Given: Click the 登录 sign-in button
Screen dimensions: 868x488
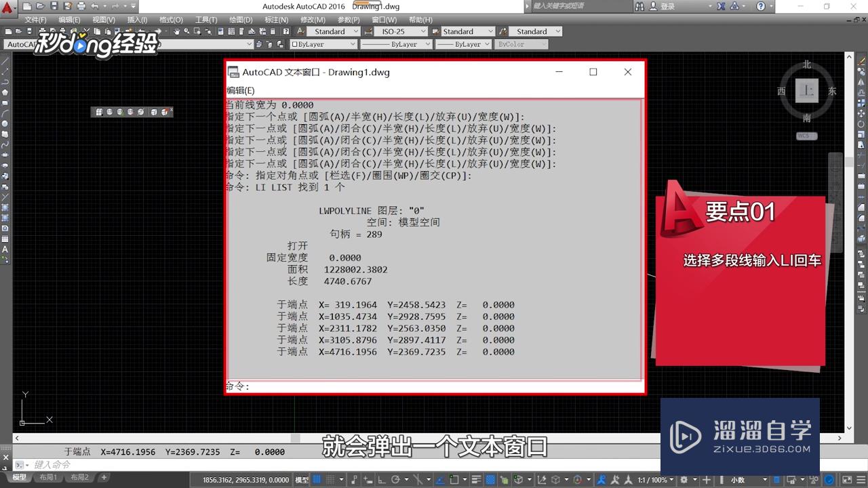Looking at the screenshot, I should tap(667, 6).
